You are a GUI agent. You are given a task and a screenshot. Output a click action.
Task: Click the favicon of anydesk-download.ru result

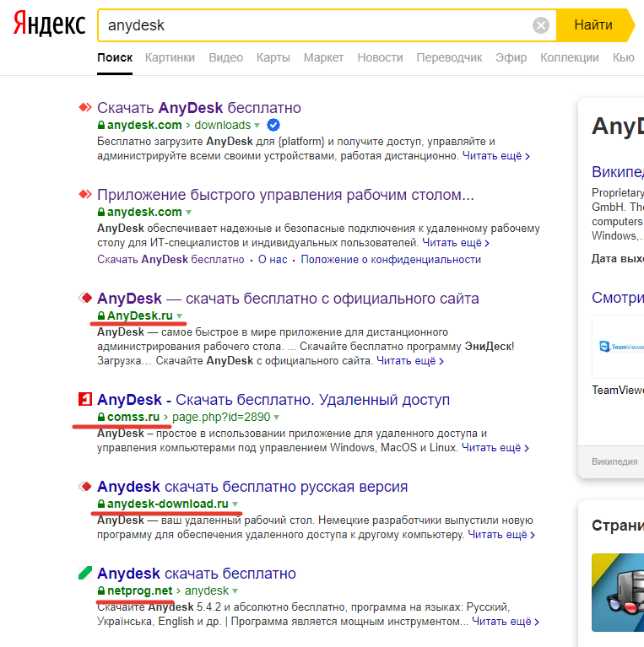click(85, 487)
